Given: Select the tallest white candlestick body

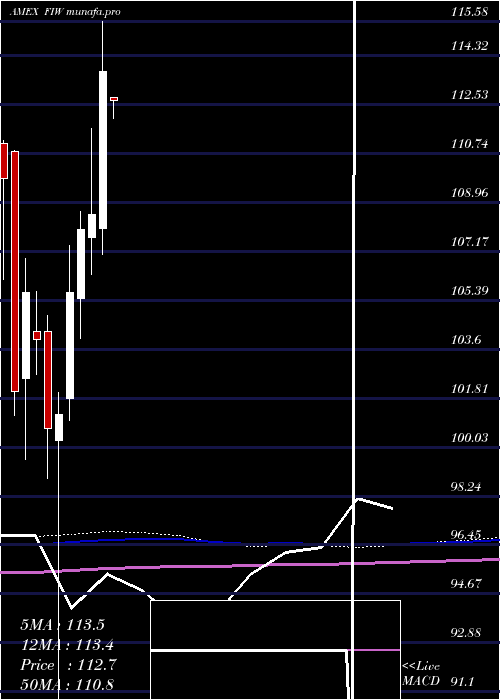Looking at the screenshot, I should tap(103, 150).
